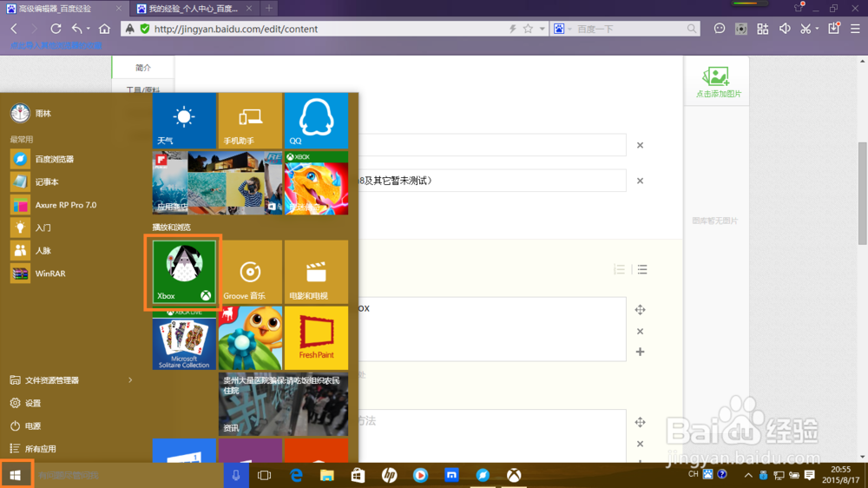This screenshot has height=488, width=868.
Task: Open the Xbox tile
Action: point(184,272)
